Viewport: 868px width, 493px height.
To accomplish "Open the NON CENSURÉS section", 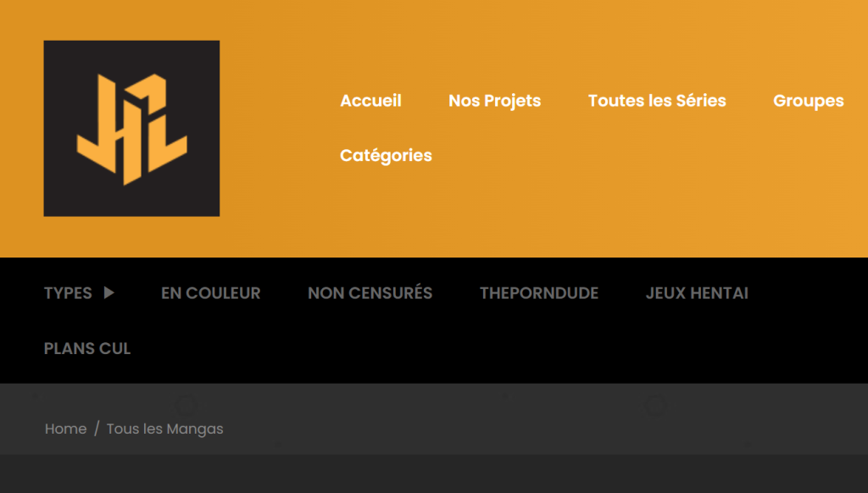I will [x=370, y=293].
